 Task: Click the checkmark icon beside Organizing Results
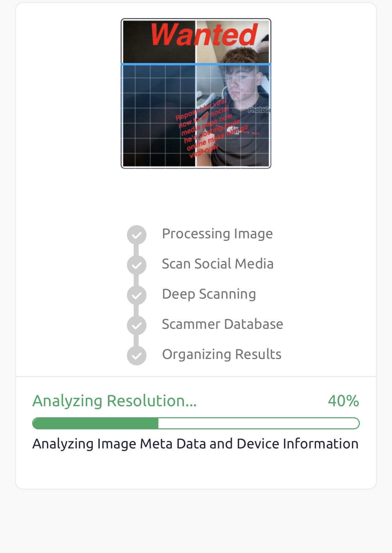[x=137, y=356]
